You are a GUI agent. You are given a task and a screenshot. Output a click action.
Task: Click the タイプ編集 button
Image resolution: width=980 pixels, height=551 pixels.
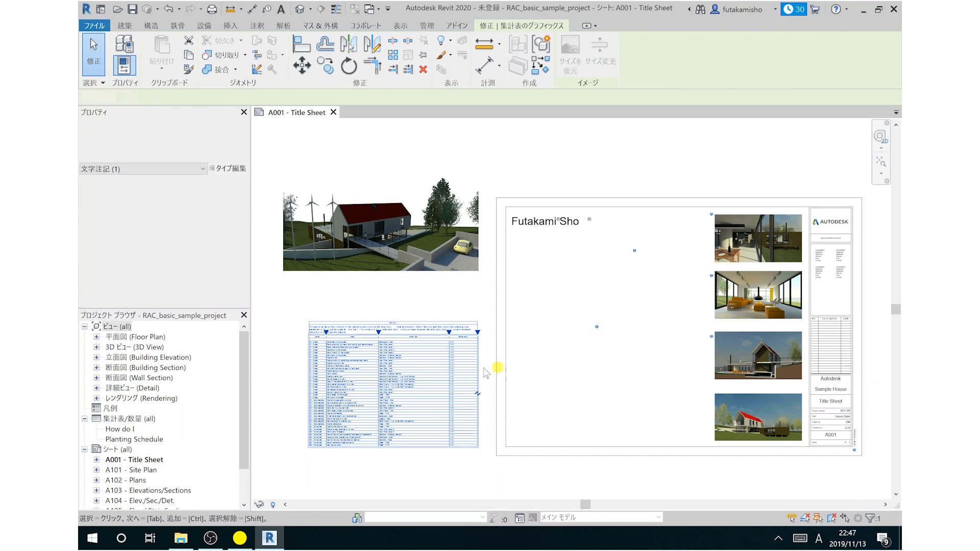[228, 168]
